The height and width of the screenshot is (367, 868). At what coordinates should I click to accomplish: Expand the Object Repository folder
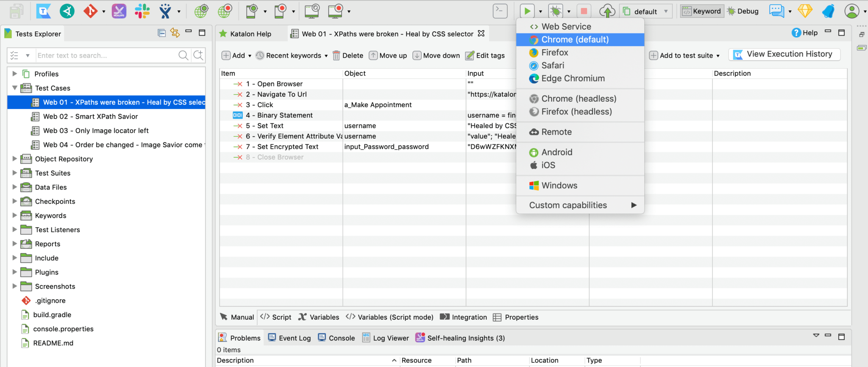[15, 159]
